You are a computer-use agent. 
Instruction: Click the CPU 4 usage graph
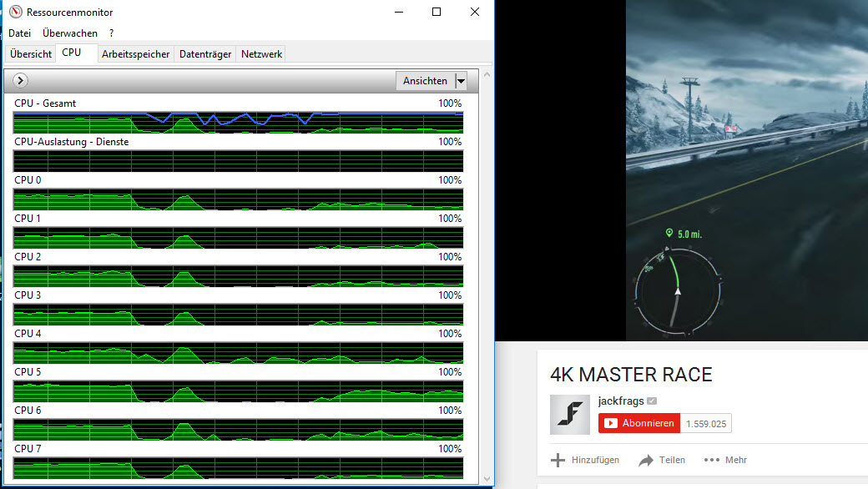pos(238,353)
